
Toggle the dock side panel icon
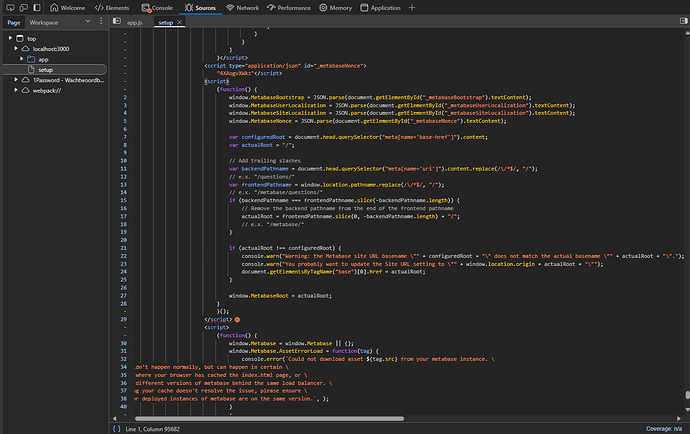point(37,7)
